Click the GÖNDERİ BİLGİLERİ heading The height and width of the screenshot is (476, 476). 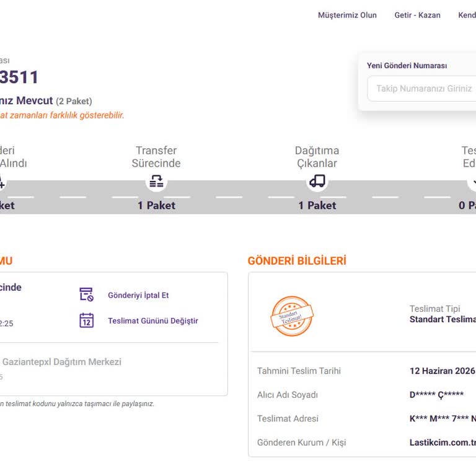click(x=297, y=261)
